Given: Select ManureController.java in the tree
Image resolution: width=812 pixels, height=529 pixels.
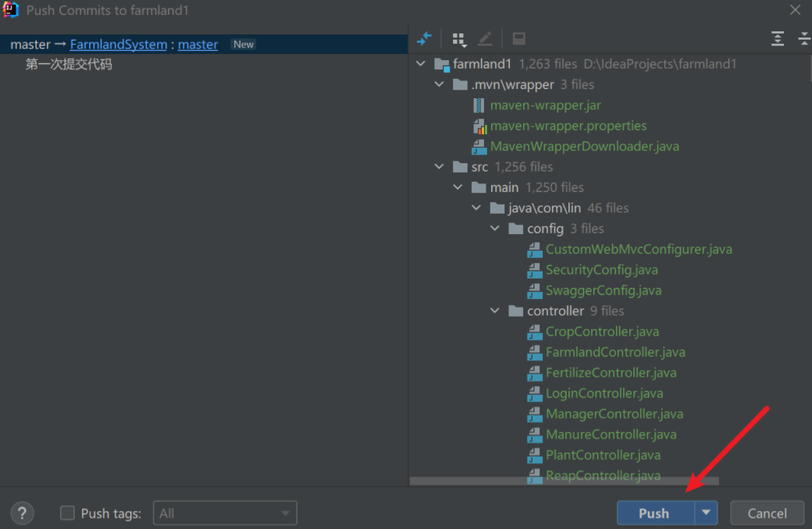Looking at the screenshot, I should click(x=611, y=435).
